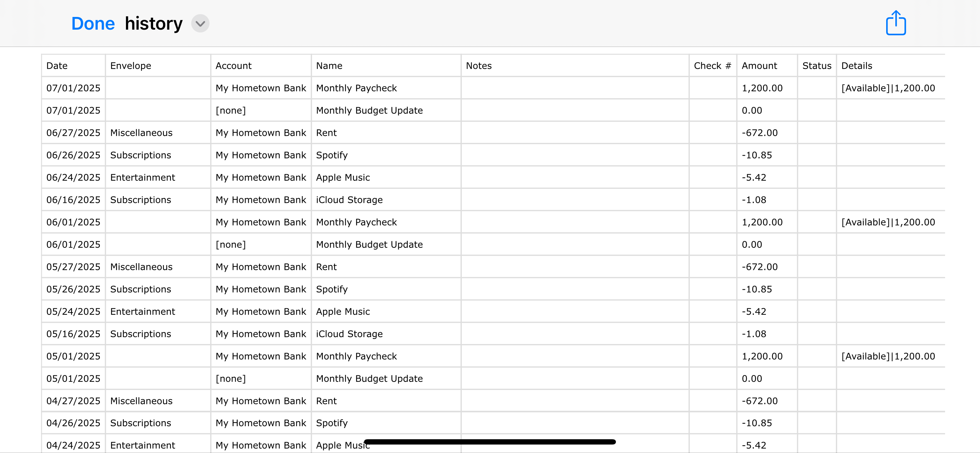
Task: Select Subscriptions envelope in the 06/16/2025 row
Action: point(140,200)
